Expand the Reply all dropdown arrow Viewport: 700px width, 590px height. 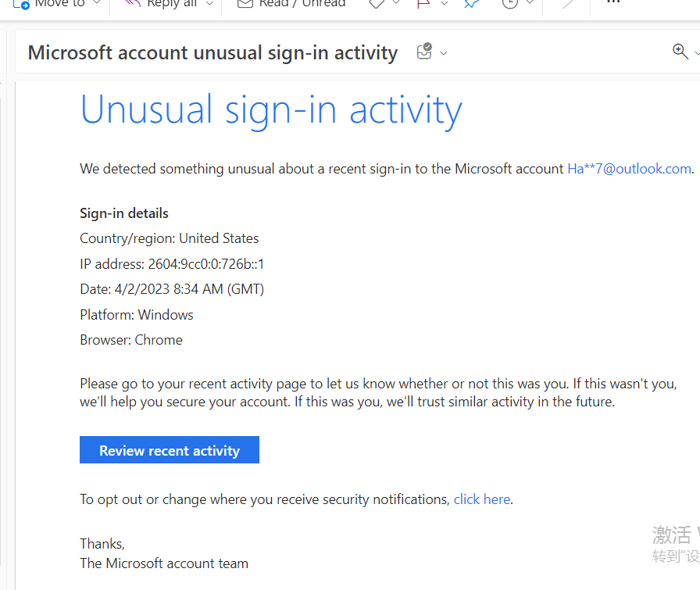209,4
